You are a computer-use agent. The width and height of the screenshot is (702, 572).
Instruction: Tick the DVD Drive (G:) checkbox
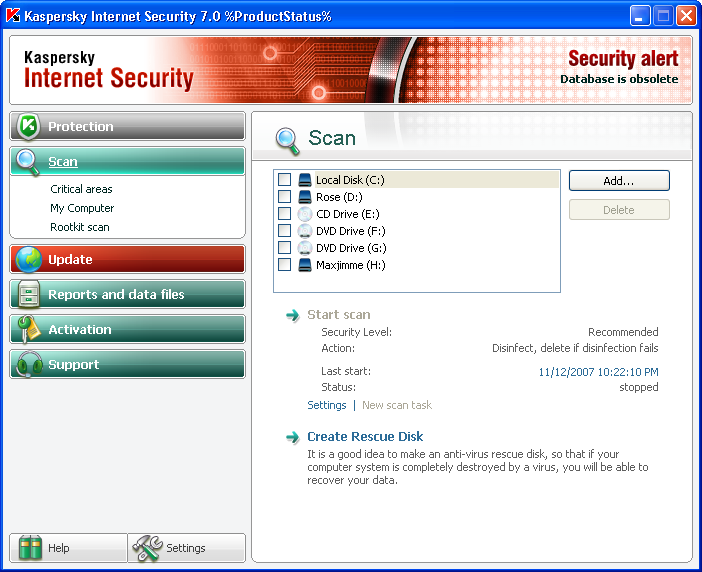point(284,248)
